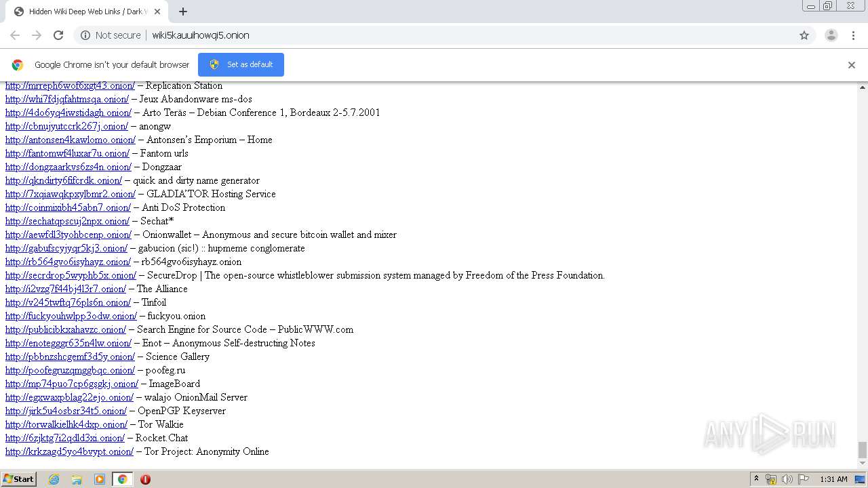This screenshot has width=868, height=488.
Task: Open the Tinfoil v245twftq76pls6n link
Action: point(68,302)
